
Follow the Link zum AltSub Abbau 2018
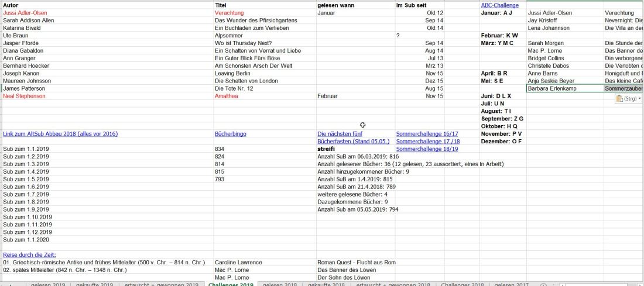(60, 134)
